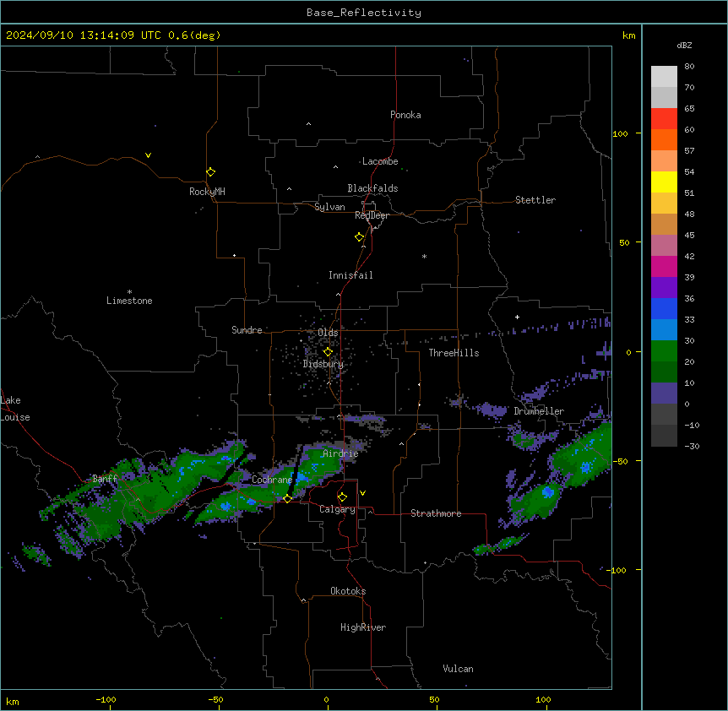
Task: Select the Sundre label
Action: pyautogui.click(x=247, y=330)
